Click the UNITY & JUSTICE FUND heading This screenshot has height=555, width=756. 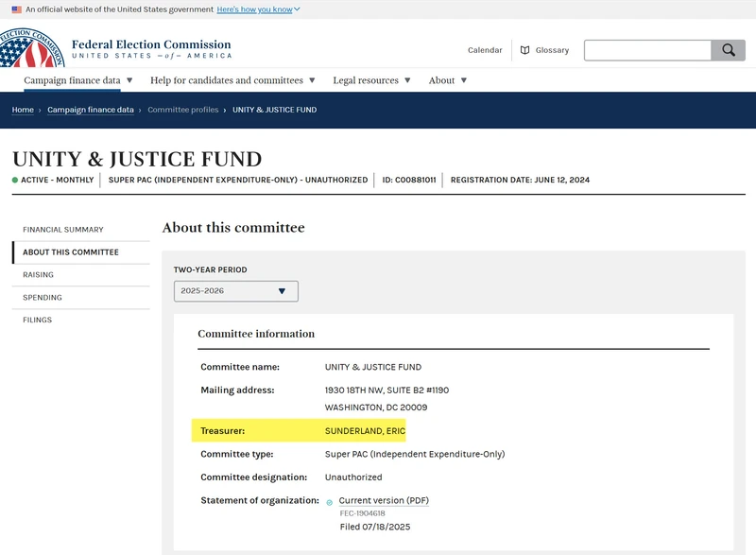point(137,159)
